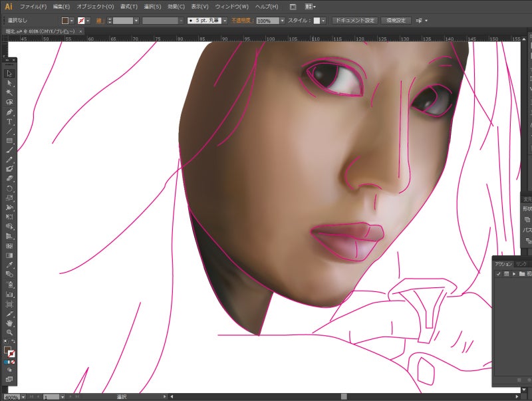The height and width of the screenshot is (401, 532).
Task: Switch to the Hand tool
Action: tap(9, 323)
